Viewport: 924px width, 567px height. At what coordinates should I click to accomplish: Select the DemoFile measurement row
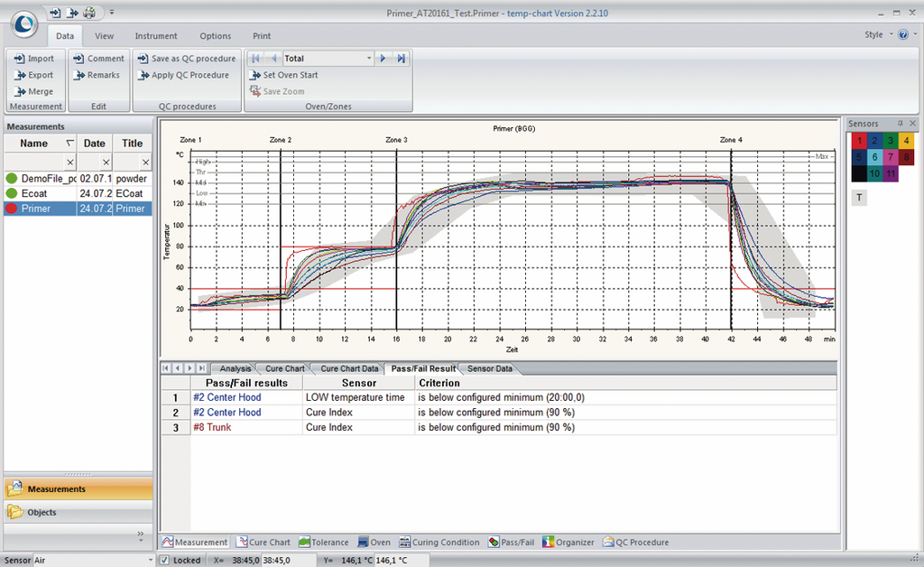[78, 178]
